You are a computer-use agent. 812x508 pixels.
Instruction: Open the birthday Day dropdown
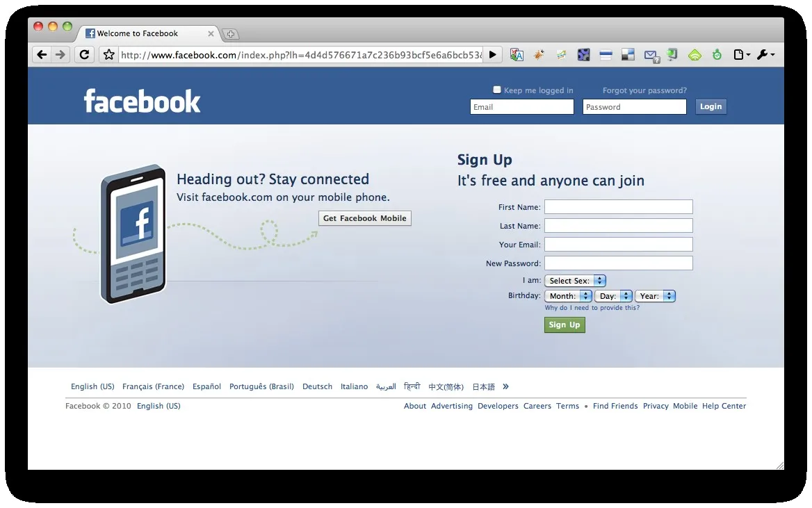[x=614, y=296]
